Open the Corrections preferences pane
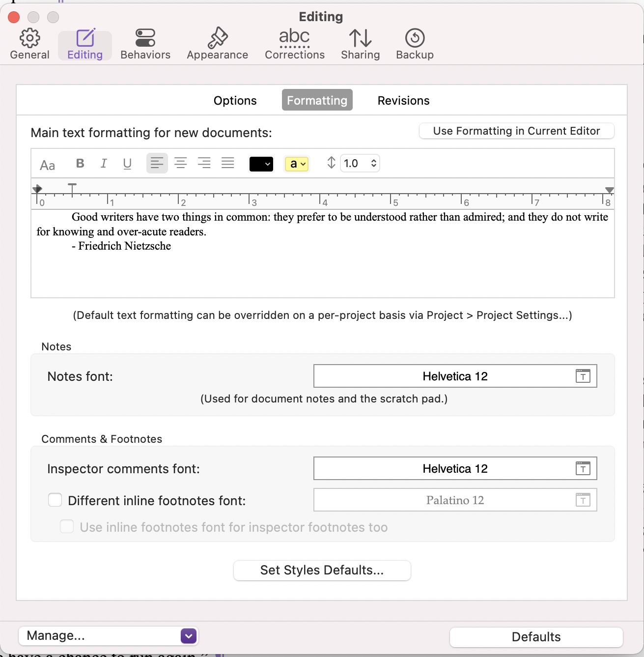The width and height of the screenshot is (644, 657). coord(294,43)
